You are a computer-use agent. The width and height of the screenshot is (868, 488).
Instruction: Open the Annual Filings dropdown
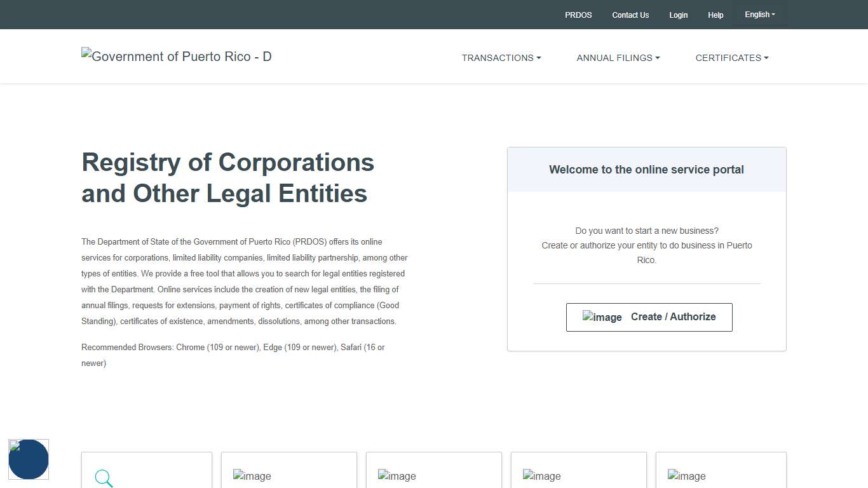618,58
